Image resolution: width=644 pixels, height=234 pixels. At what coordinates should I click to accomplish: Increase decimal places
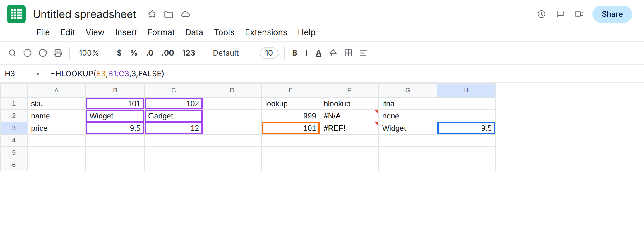point(168,53)
